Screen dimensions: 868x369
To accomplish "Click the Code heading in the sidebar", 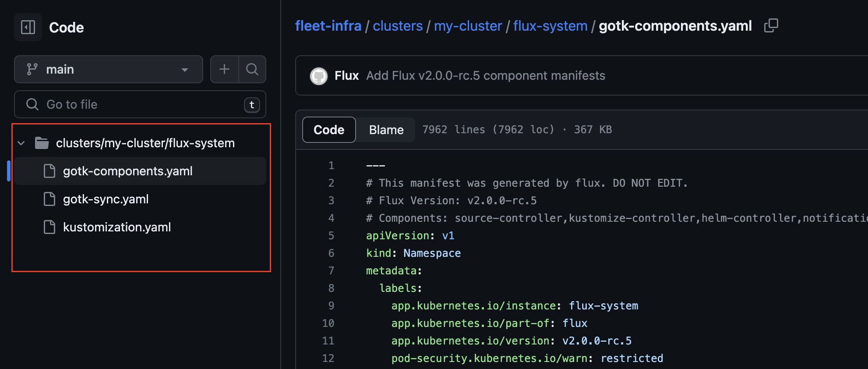I will (66, 28).
